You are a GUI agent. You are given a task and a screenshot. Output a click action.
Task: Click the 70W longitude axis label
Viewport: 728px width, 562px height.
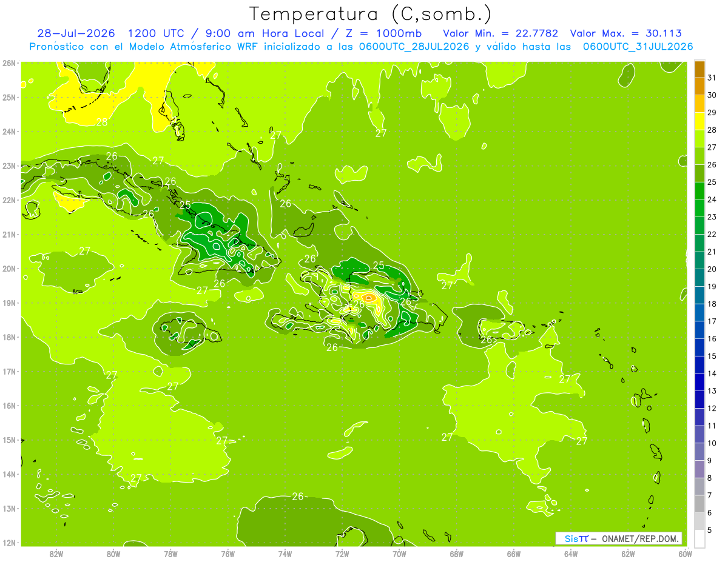[399, 554]
